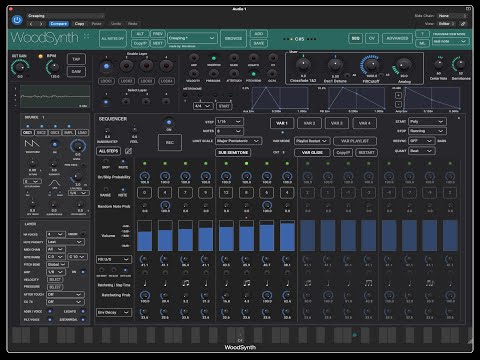The image size is (480, 360).
Task: Toggle the Unison switch in Layer panel
Action: pos(83,234)
